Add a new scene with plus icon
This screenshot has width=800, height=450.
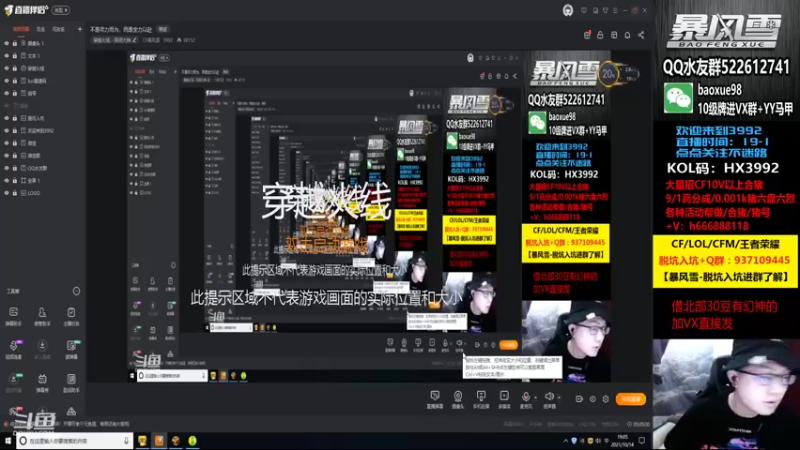pyautogui.click(x=80, y=29)
